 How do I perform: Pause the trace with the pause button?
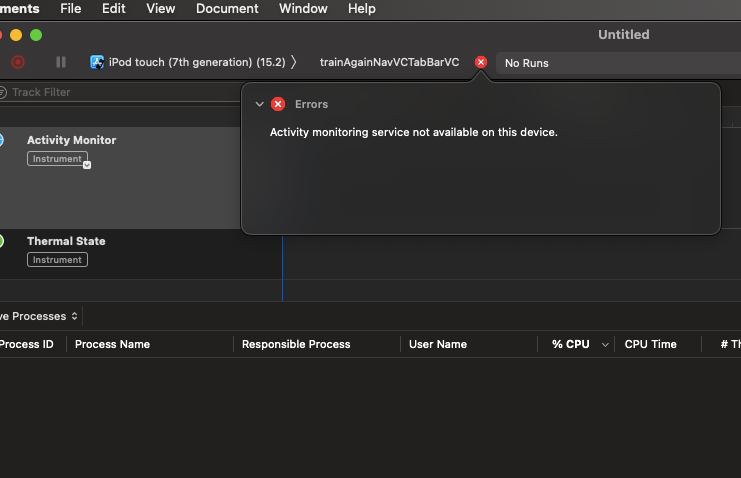61,62
